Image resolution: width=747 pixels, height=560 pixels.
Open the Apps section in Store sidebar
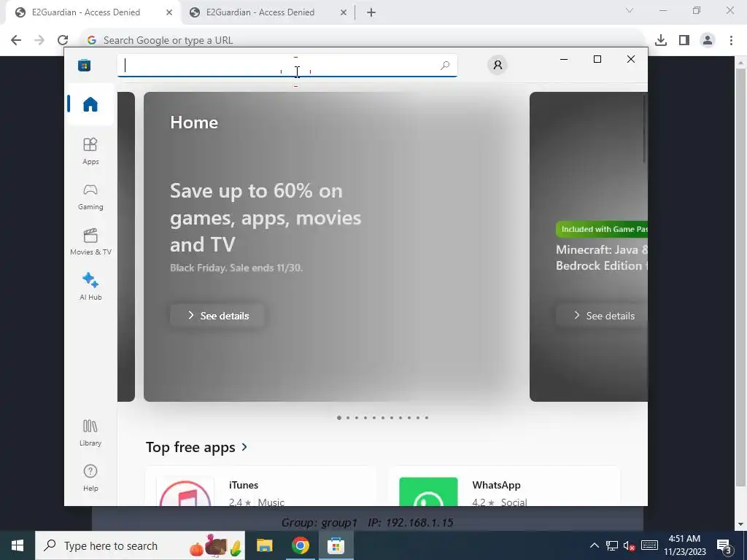90,152
